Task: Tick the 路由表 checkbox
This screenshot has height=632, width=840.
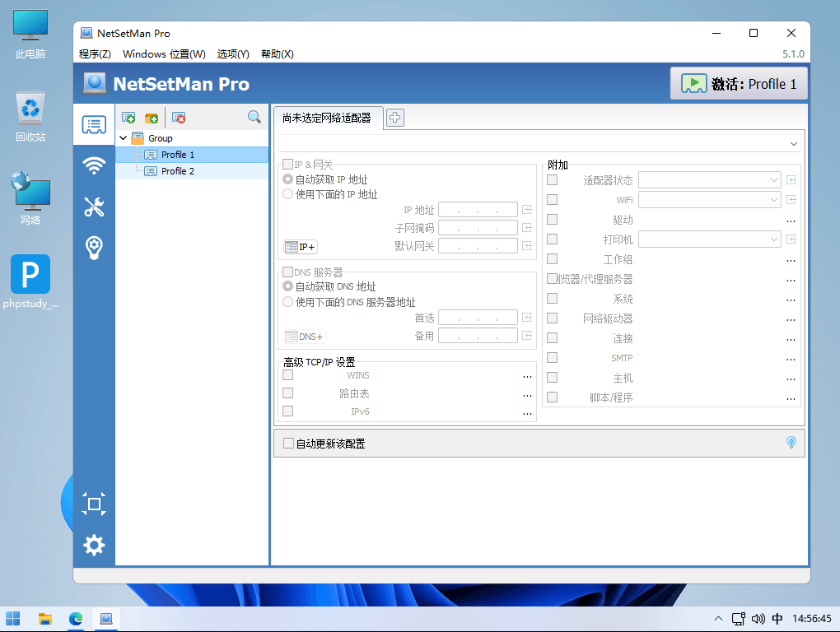Action: (287, 393)
